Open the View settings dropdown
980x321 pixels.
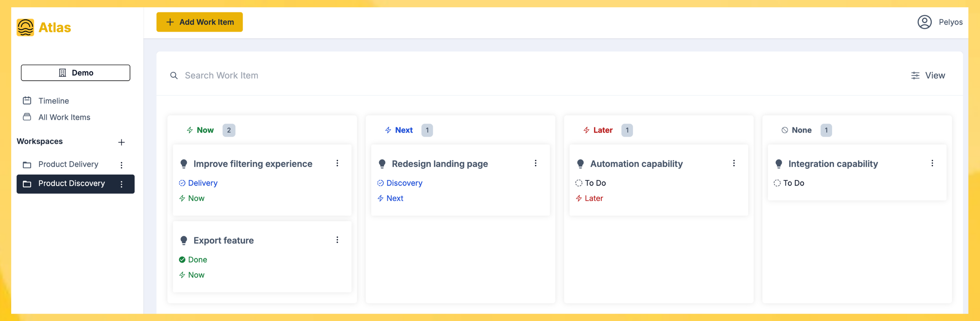click(x=928, y=76)
